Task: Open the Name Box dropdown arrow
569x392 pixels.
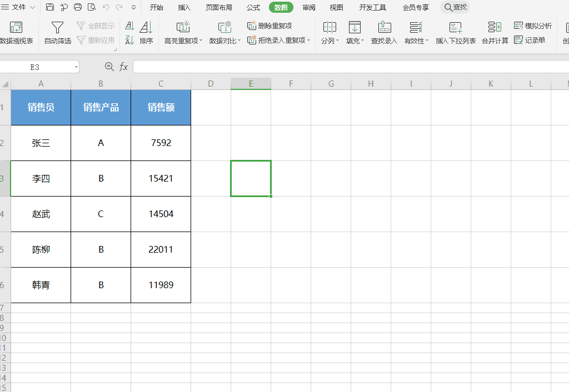Action: click(x=76, y=67)
